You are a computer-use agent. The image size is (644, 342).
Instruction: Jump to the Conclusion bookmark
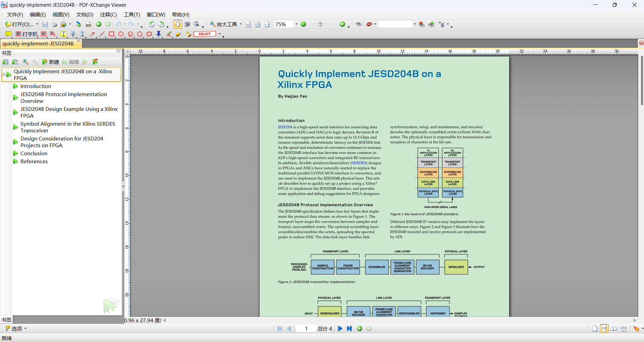pos(34,154)
